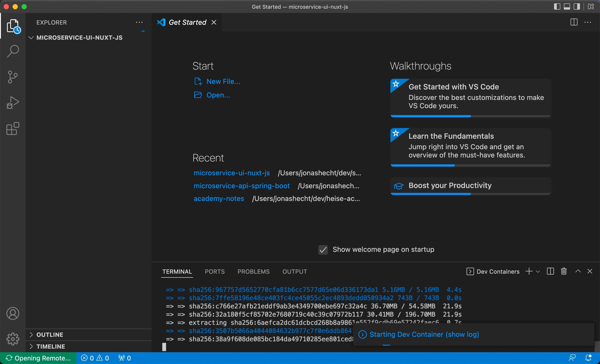This screenshot has width=600, height=364.
Task: Open errors and warnings count in status bar
Action: coord(95,358)
